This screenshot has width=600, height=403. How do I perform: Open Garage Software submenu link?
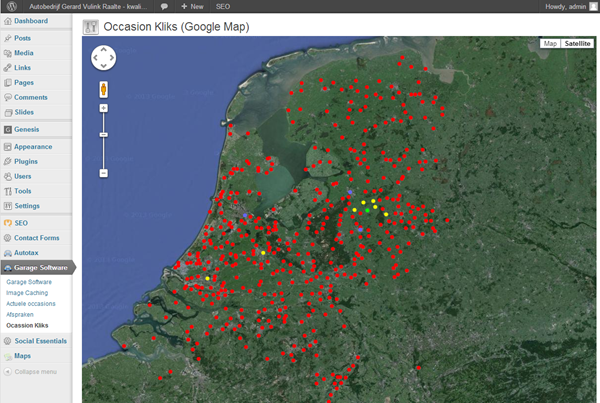pyautogui.click(x=29, y=282)
